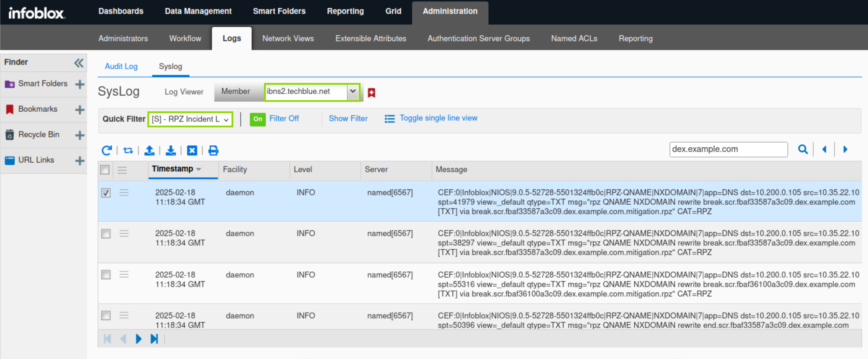This screenshot has height=359, width=868.
Task: Open the Member dropdown arrow
Action: pyautogui.click(x=353, y=91)
